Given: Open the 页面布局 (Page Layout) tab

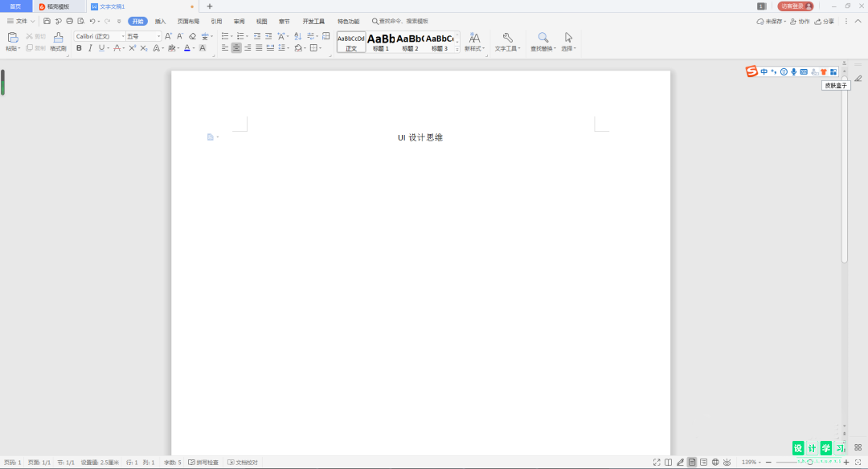Looking at the screenshot, I should coord(188,22).
